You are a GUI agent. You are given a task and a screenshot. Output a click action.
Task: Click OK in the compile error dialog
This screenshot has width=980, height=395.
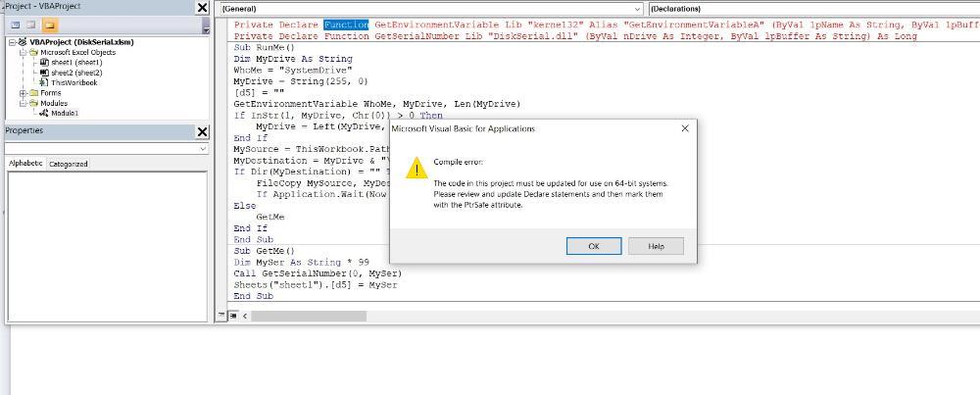[594, 246]
